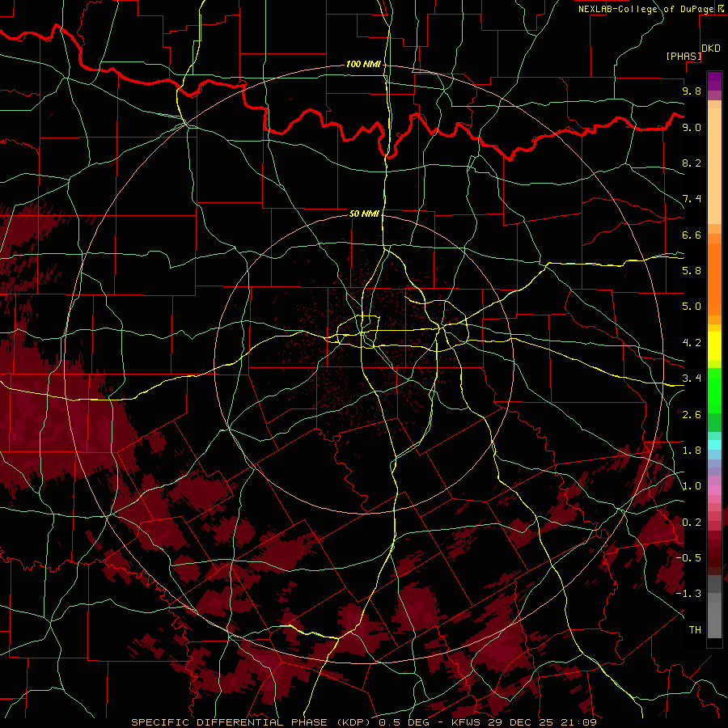Click the -0.5 scale value

click(x=688, y=558)
